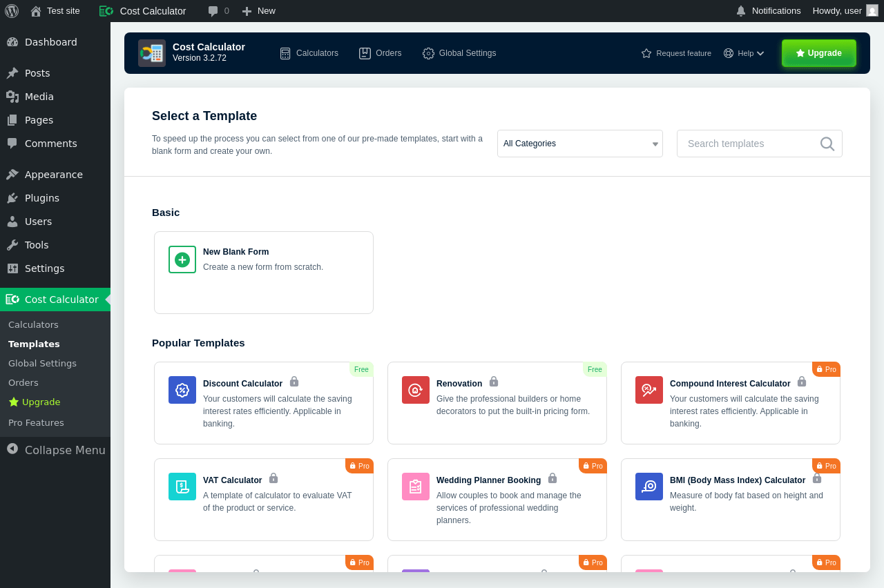Click the Request feature link

pos(676,53)
